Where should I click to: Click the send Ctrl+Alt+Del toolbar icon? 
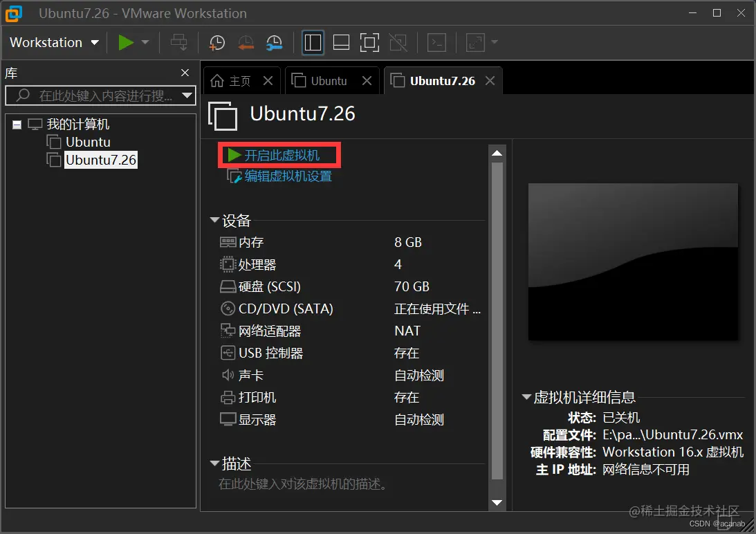coord(179,42)
